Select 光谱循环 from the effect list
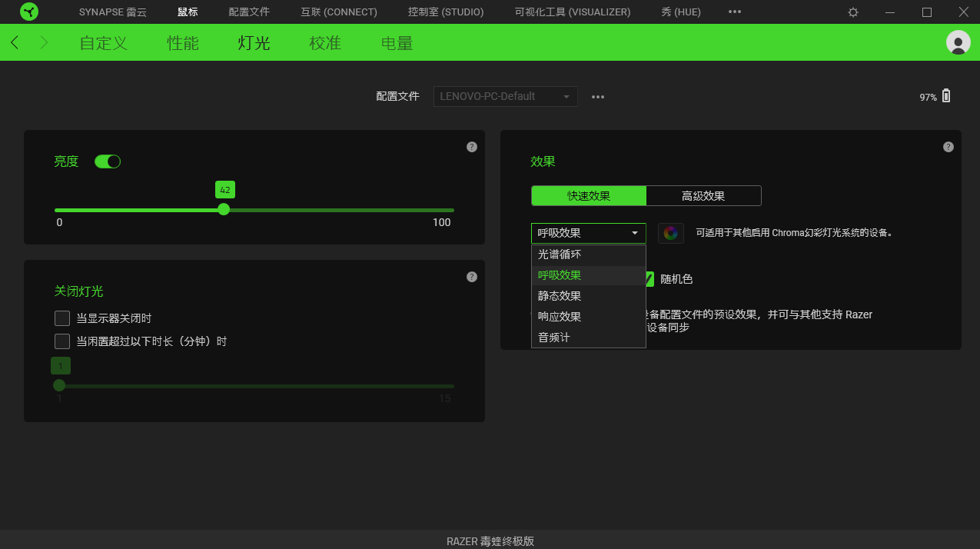The image size is (980, 549). (589, 255)
